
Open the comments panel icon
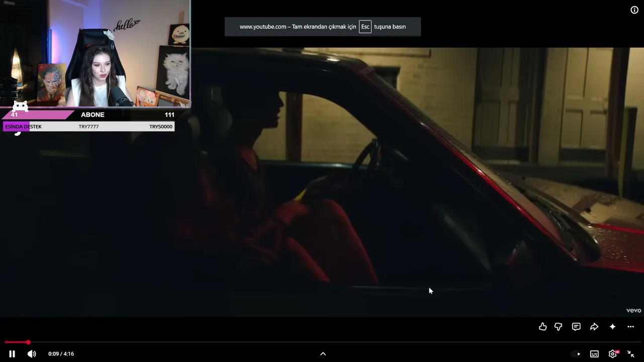(x=576, y=327)
